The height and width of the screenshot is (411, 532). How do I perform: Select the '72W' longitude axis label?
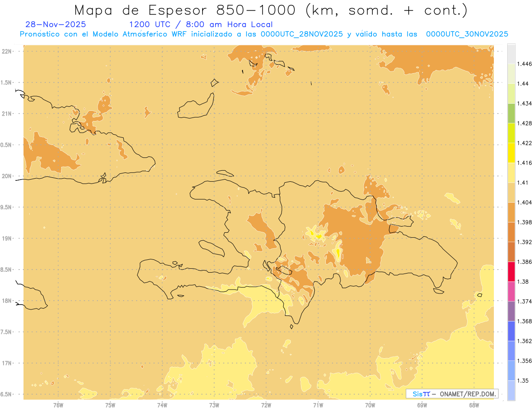(x=266, y=405)
